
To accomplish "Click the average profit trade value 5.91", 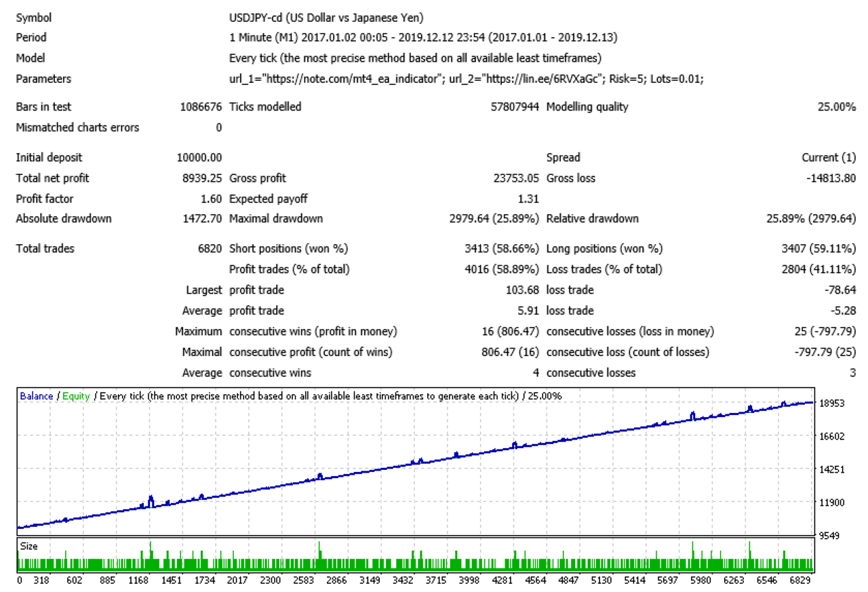I will (529, 311).
